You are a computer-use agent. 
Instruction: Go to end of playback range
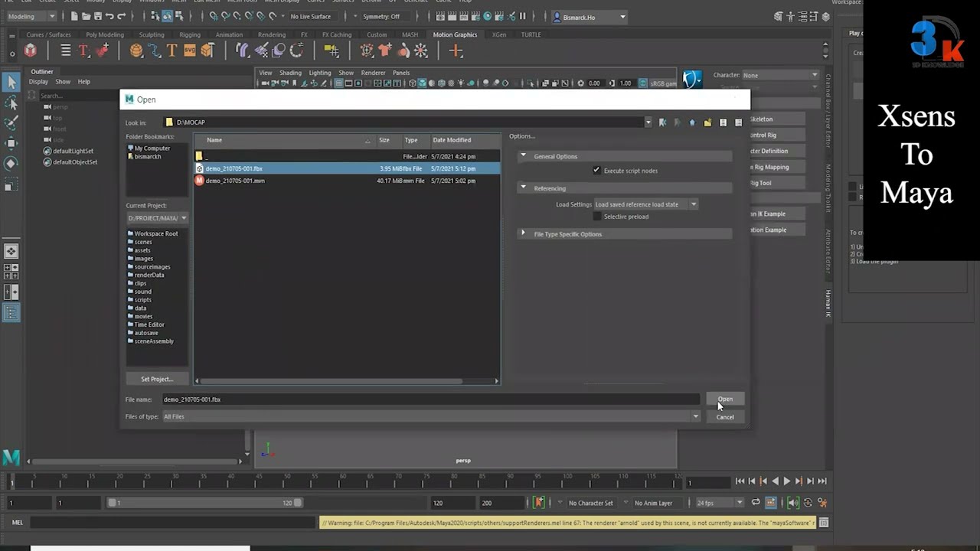click(822, 481)
